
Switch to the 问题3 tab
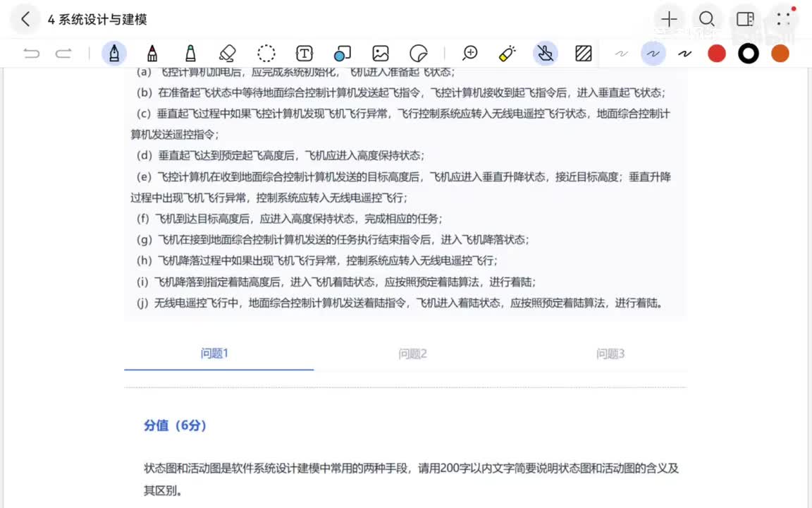click(x=610, y=354)
